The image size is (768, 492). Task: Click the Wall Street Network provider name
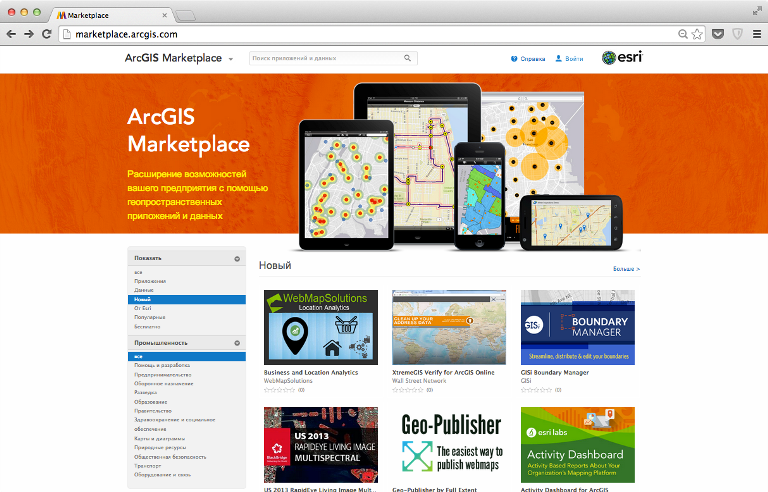(x=419, y=381)
